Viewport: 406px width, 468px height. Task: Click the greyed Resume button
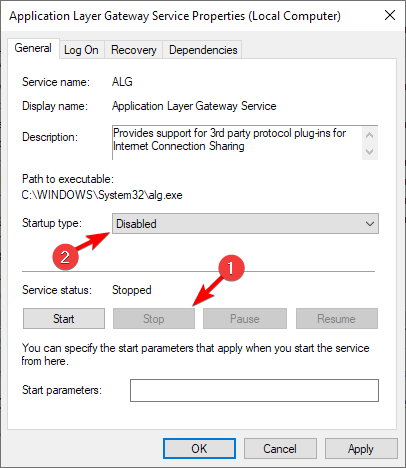pyautogui.click(x=337, y=319)
